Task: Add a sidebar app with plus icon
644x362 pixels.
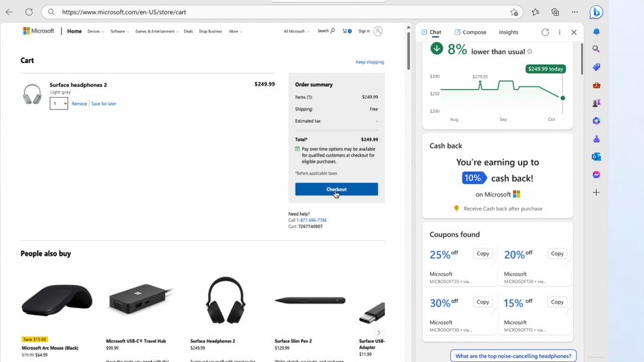Action: (596, 193)
